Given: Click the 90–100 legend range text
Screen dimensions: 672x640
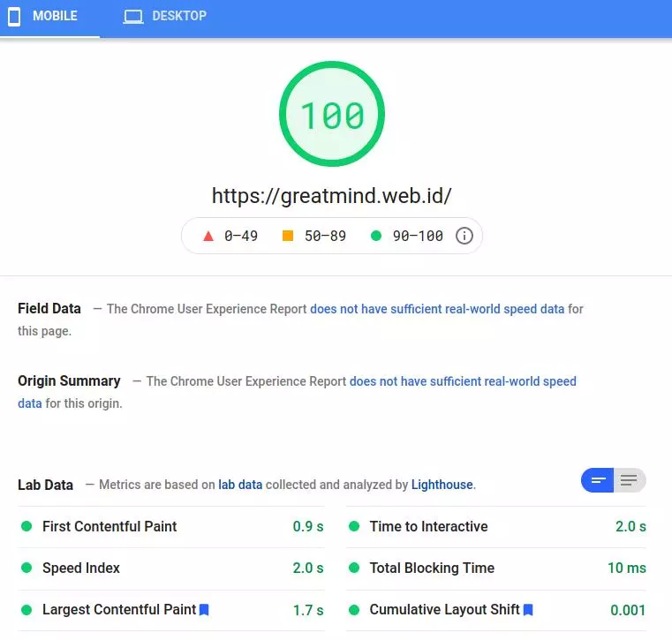Looking at the screenshot, I should (418, 236).
